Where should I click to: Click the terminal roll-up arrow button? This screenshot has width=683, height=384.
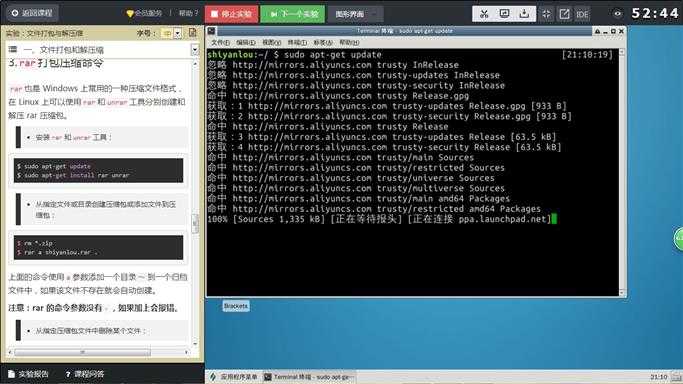click(x=597, y=31)
